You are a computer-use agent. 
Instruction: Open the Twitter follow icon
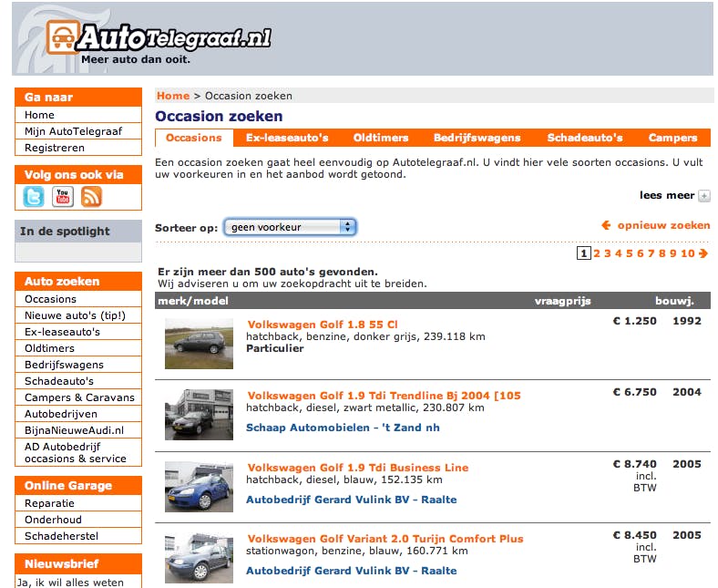[34, 197]
